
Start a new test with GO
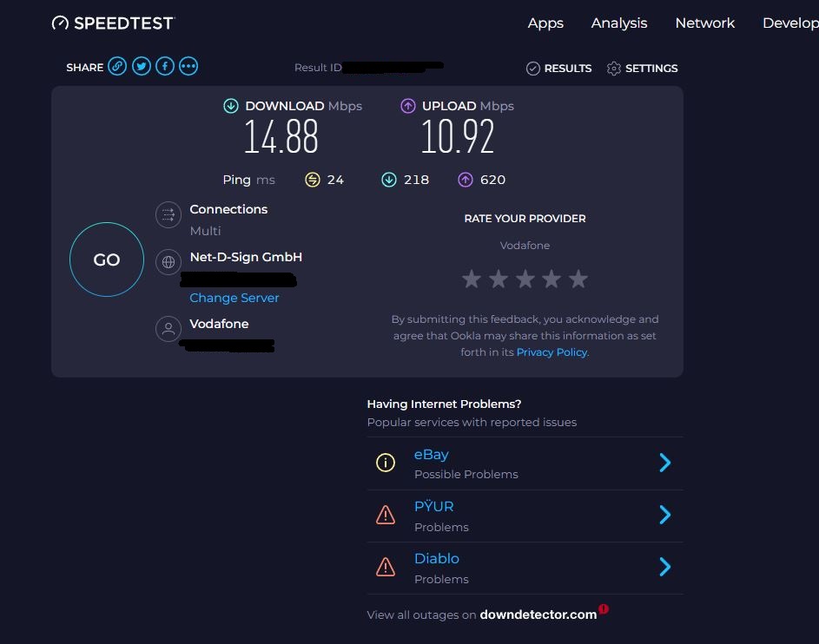[107, 260]
